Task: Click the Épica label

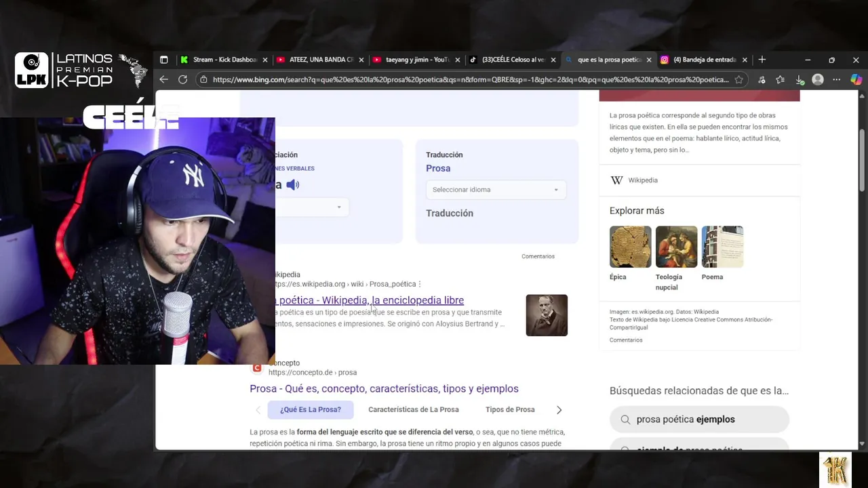Action: coord(618,277)
